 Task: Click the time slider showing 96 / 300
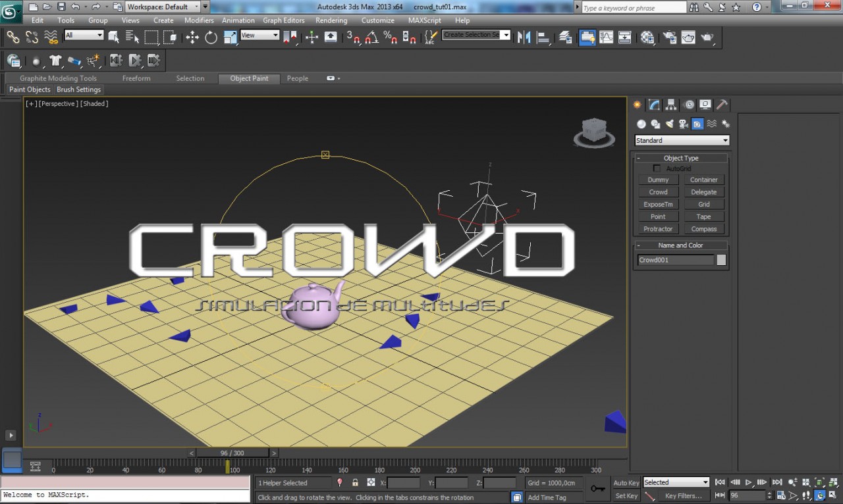(232, 453)
